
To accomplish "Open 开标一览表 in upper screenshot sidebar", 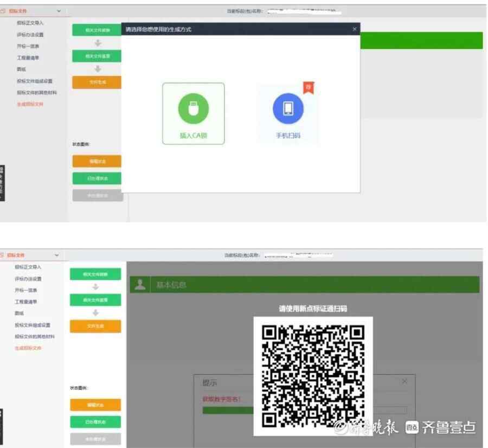I will tap(28, 46).
